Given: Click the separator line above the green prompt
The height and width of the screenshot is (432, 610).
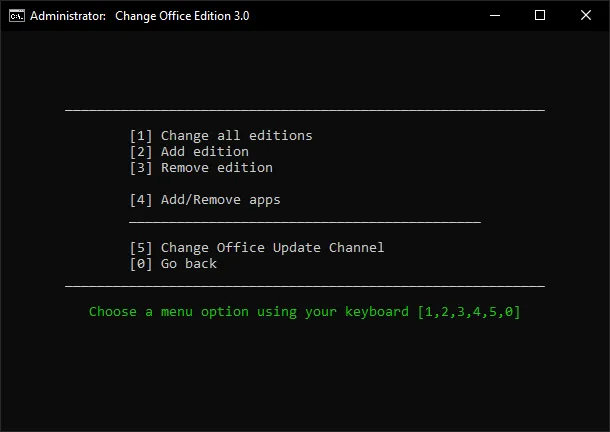Looking at the screenshot, I should [305, 286].
